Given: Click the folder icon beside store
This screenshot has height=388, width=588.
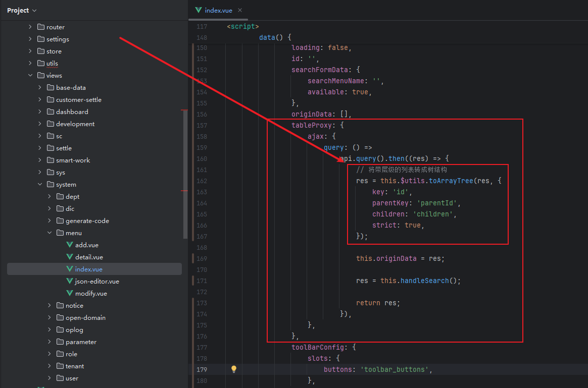Looking at the screenshot, I should (x=41, y=51).
